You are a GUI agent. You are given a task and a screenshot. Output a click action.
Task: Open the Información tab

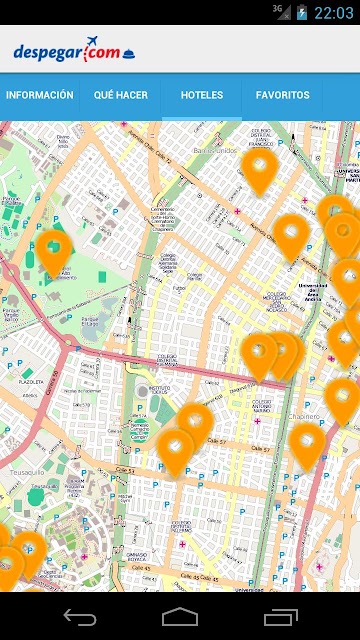(40, 96)
